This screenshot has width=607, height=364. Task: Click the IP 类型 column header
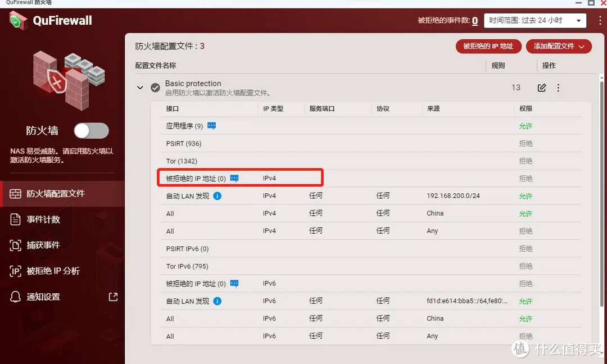pos(273,109)
